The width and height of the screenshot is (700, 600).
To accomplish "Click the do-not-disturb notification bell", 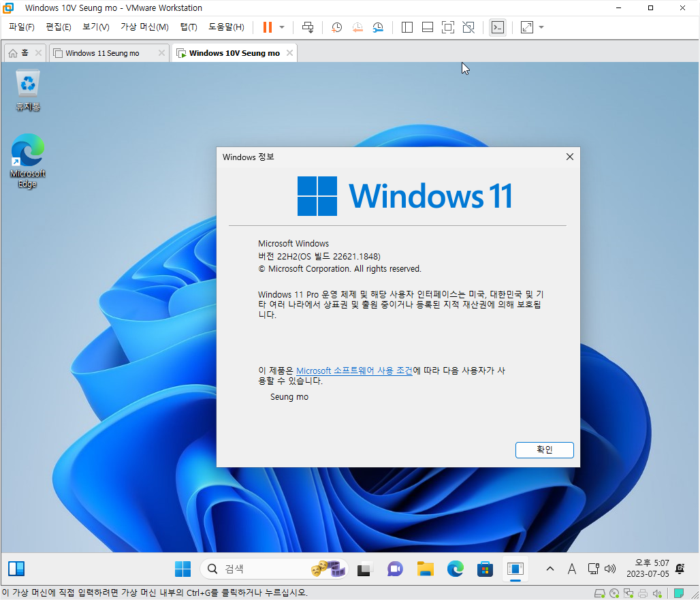I will point(680,568).
